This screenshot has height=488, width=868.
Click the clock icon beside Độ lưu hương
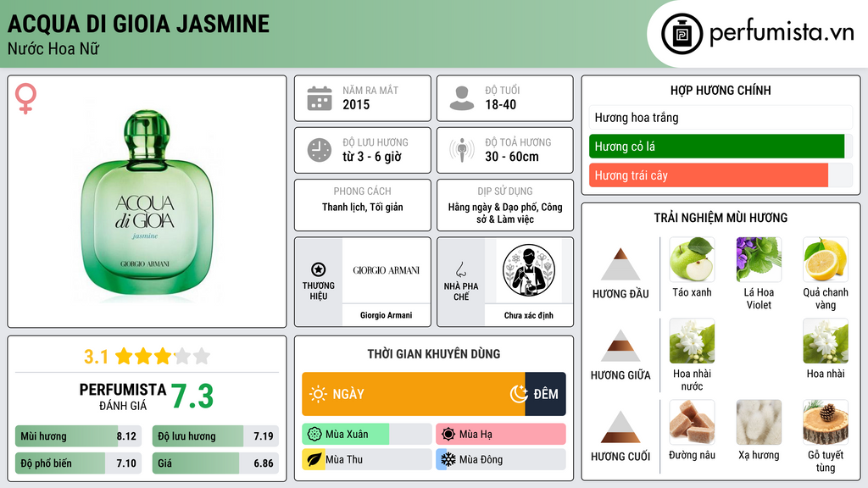[320, 150]
